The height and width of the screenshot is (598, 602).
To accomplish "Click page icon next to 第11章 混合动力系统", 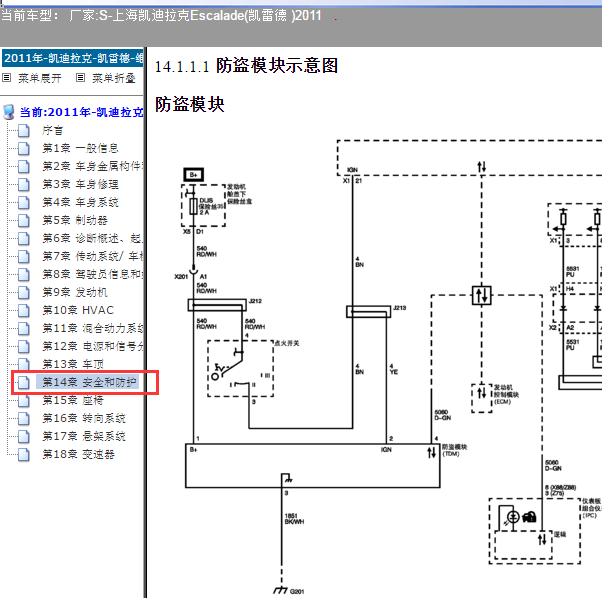I will click(x=24, y=329).
